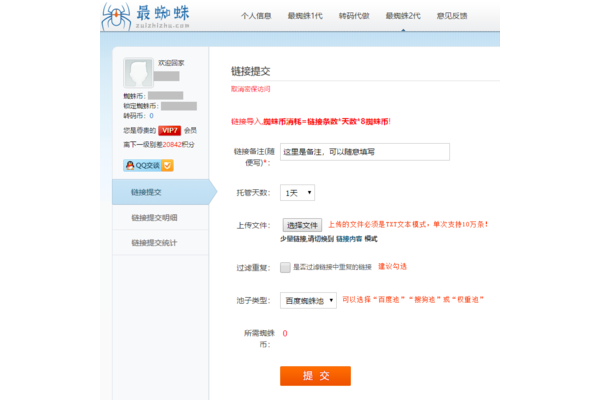Click the 链接内容 mode link
This screenshot has height=400, width=600.
(349, 239)
